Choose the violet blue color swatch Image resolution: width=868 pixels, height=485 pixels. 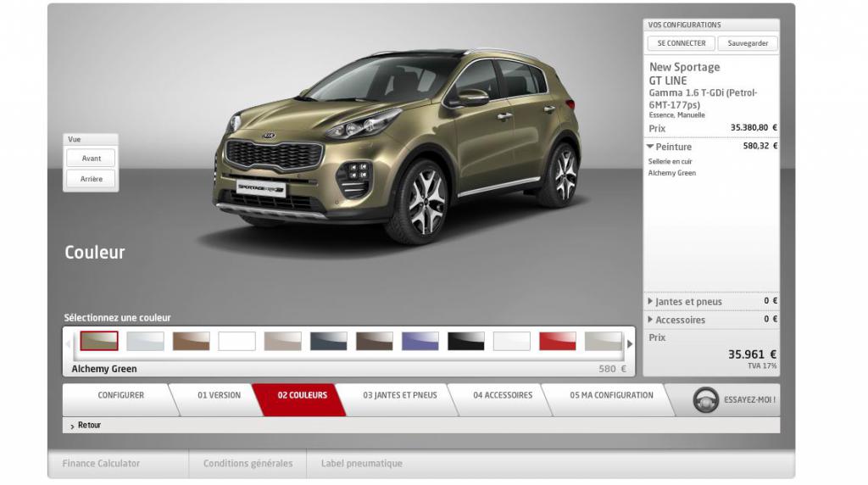coord(420,341)
